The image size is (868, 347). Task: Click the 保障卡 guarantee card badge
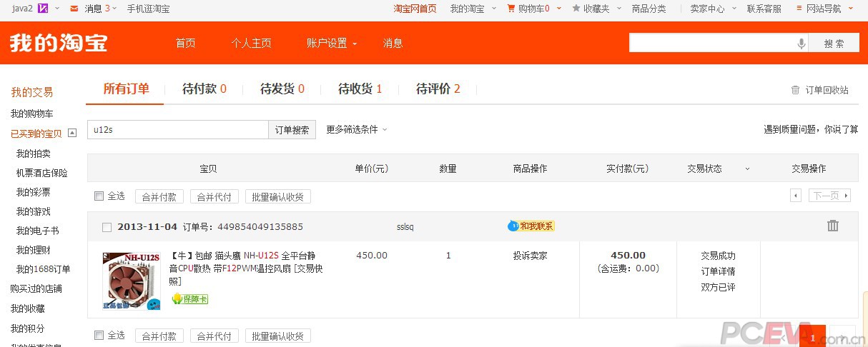coord(189,299)
